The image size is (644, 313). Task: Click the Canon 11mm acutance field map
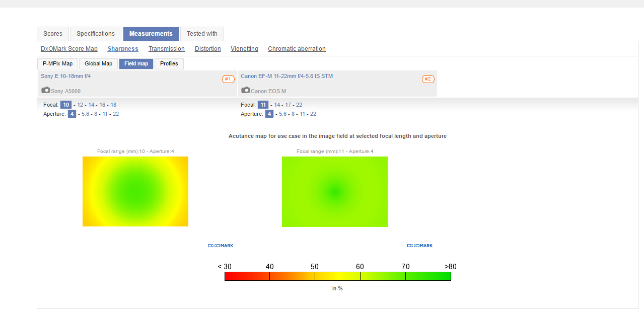click(335, 192)
